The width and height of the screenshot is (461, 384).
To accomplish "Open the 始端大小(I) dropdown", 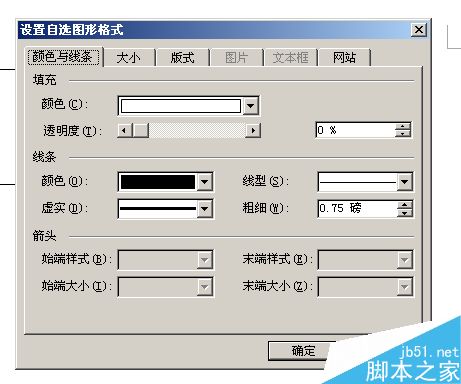I will tap(166, 286).
